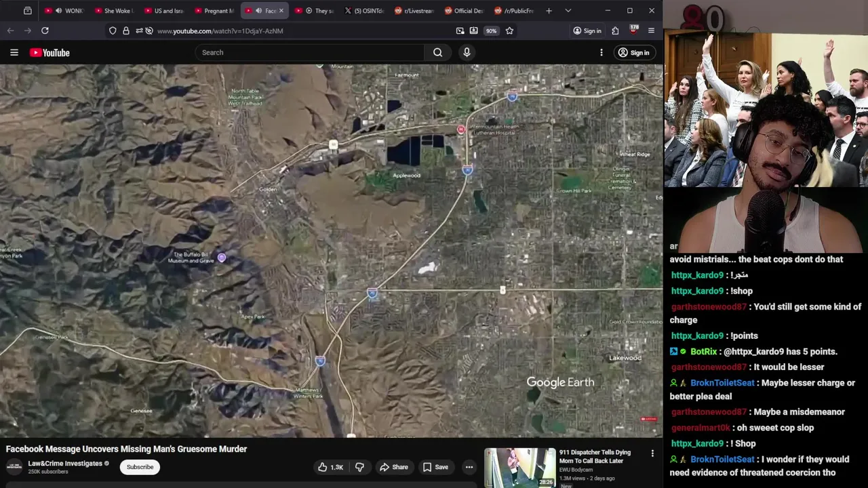Open 911 Dispatcher Tells Dying Mom video title
Screen dimensions: 868x488
(x=595, y=456)
